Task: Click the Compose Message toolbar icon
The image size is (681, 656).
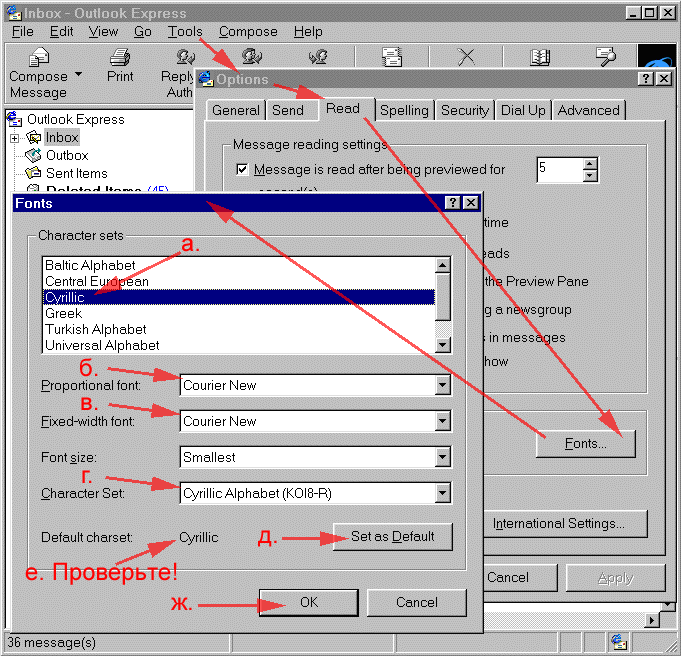Action: point(38,58)
